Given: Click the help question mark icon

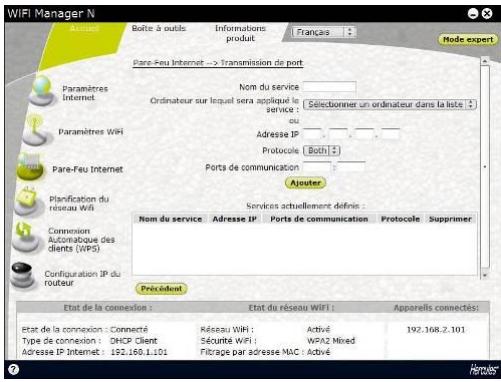Looking at the screenshot, I should (13, 369).
